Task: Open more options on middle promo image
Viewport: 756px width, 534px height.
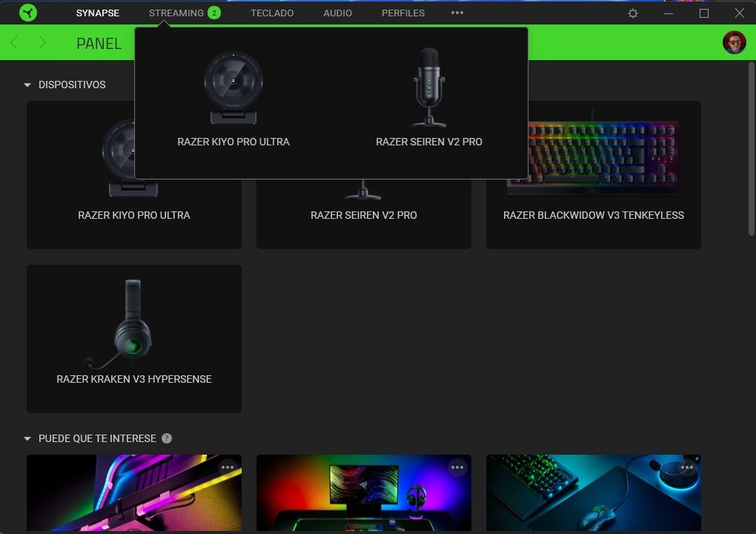Action: click(x=457, y=467)
